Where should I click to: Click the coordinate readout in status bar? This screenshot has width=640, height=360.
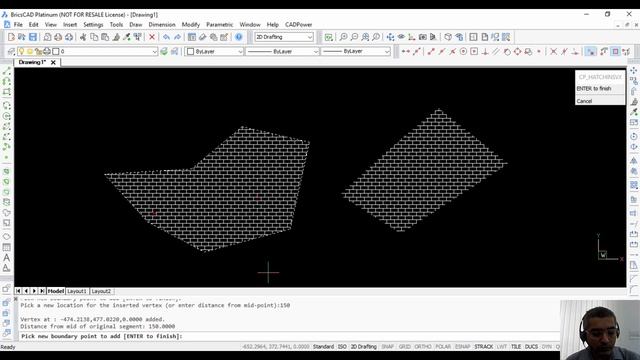tap(276, 347)
